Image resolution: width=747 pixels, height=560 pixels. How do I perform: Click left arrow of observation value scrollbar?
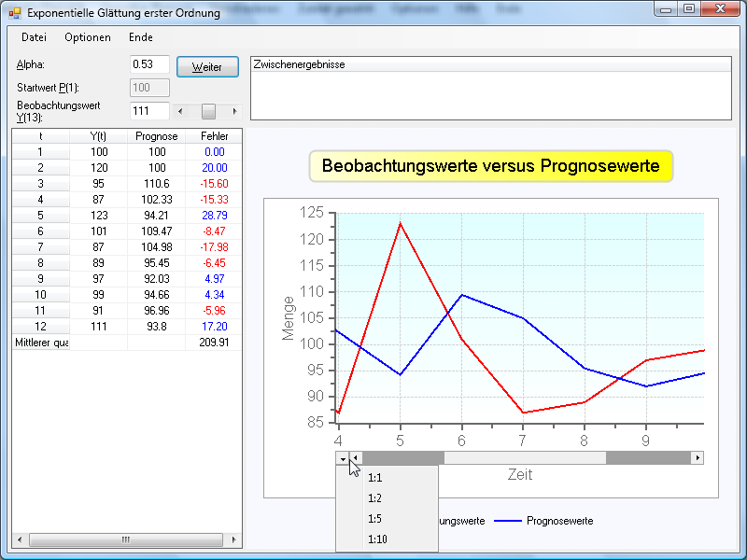pyautogui.click(x=180, y=111)
